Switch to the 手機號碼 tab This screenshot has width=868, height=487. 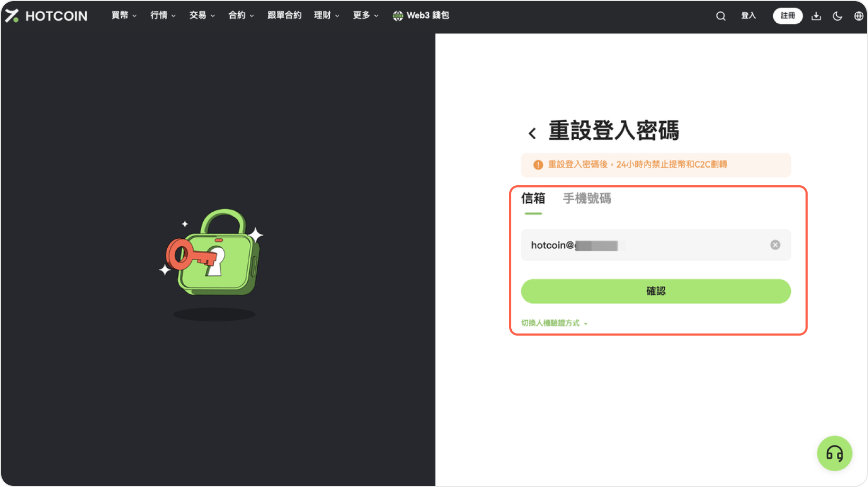click(586, 199)
